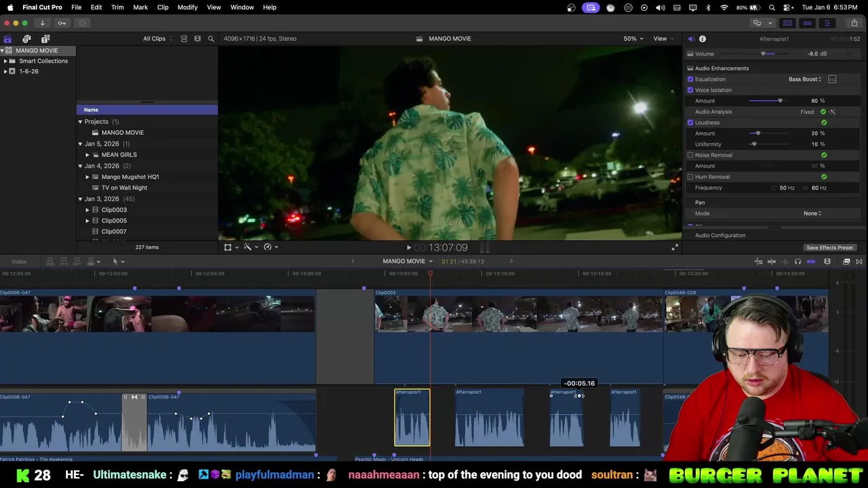This screenshot has width=868, height=488.
Task: Click the auto-enhance magic wand in Audio Analysis
Action: [832, 112]
